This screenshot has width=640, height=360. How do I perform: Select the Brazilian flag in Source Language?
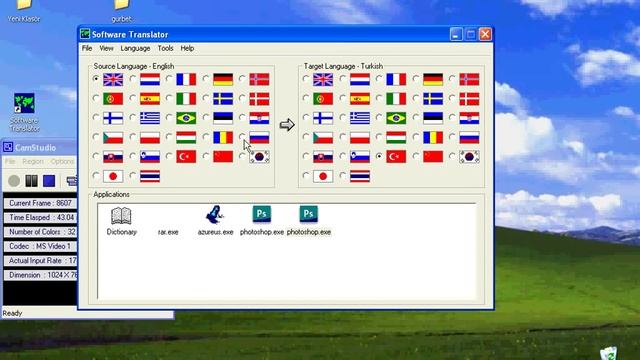(x=186, y=118)
